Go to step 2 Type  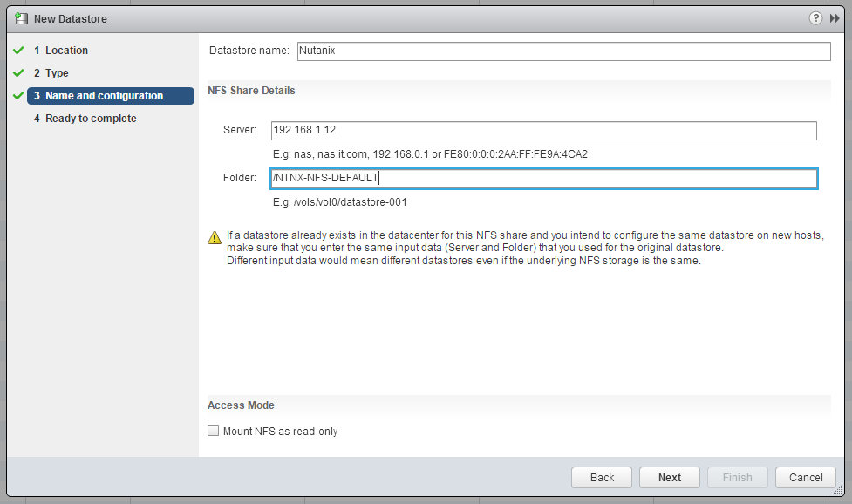click(x=57, y=73)
